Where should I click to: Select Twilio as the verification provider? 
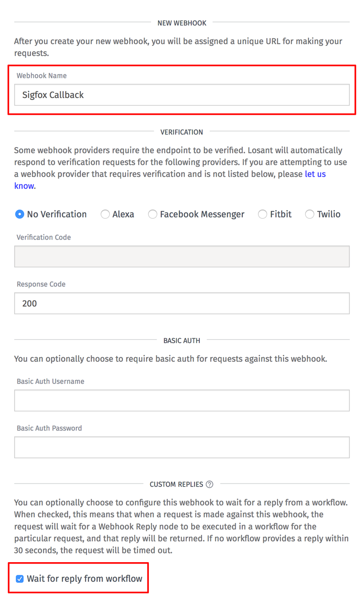coord(310,214)
